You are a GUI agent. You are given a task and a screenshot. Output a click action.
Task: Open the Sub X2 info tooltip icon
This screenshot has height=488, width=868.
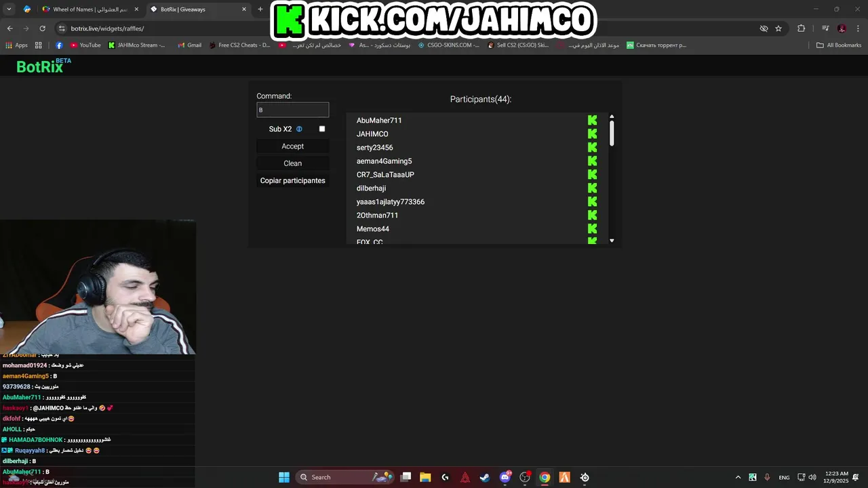[x=299, y=129]
